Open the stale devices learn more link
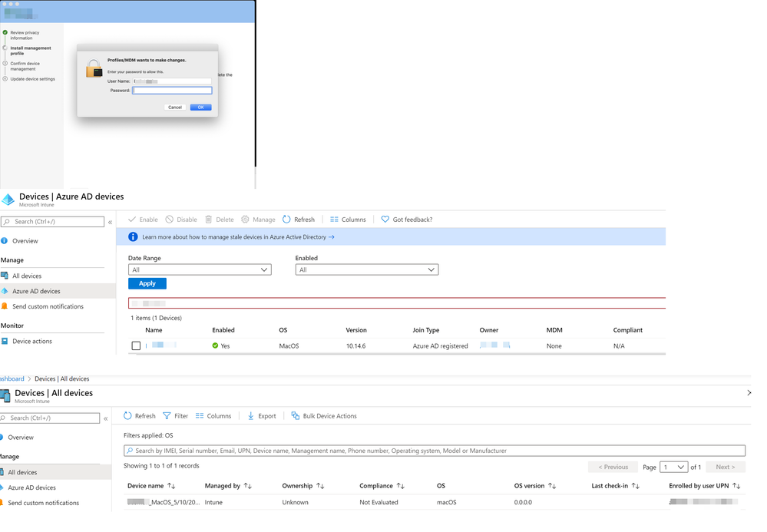767x532 pixels. coord(238,237)
